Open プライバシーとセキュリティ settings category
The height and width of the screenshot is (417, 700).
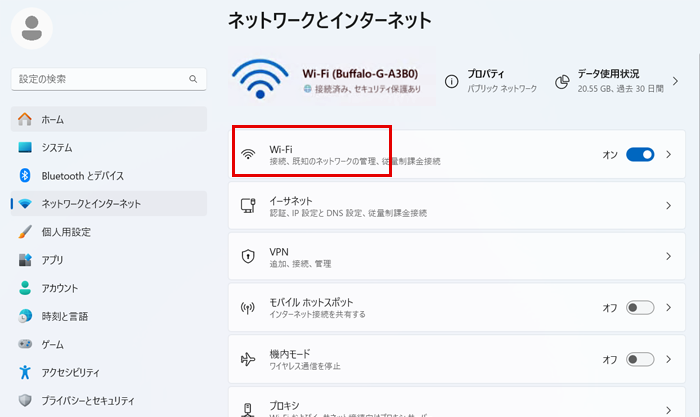109,400
